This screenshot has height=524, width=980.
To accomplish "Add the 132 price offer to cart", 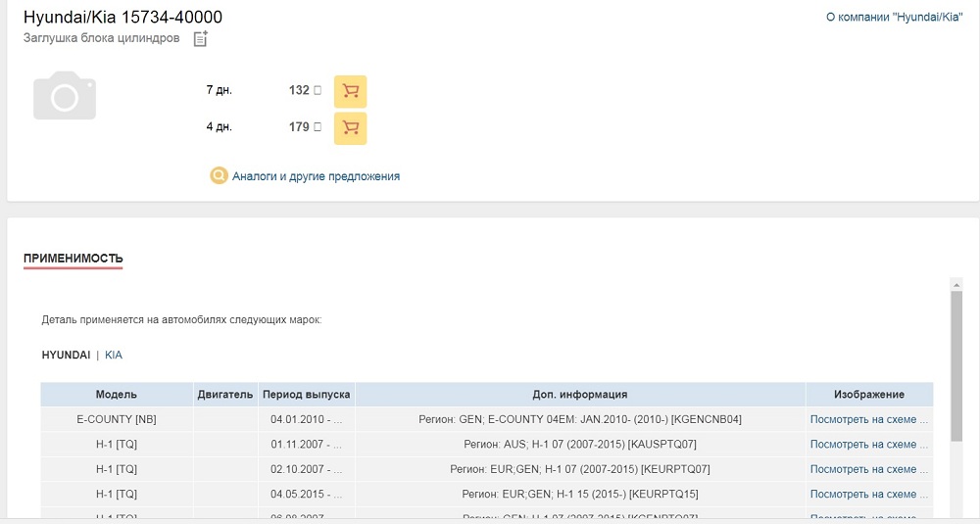I will (350, 91).
